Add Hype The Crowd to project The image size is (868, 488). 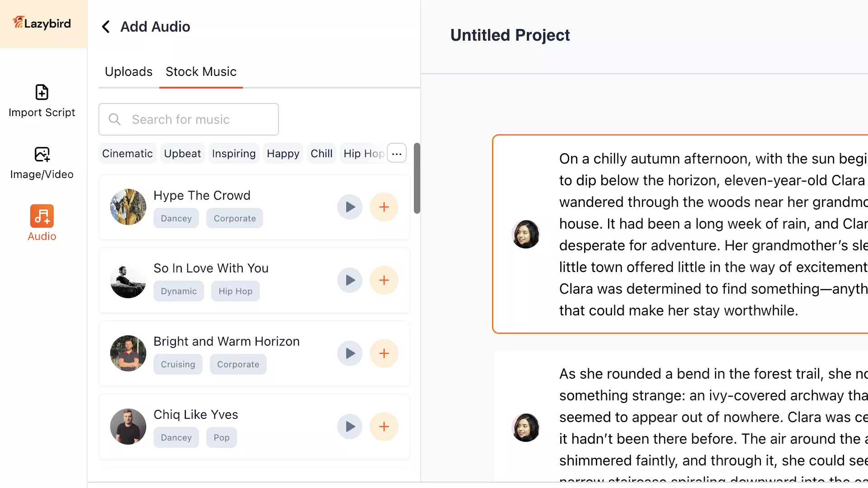point(384,207)
